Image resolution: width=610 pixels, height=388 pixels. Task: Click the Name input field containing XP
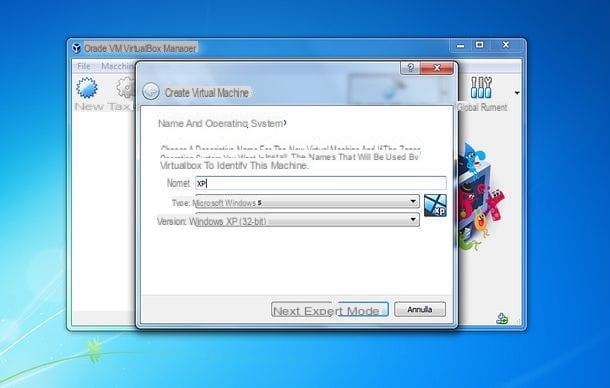pos(321,183)
